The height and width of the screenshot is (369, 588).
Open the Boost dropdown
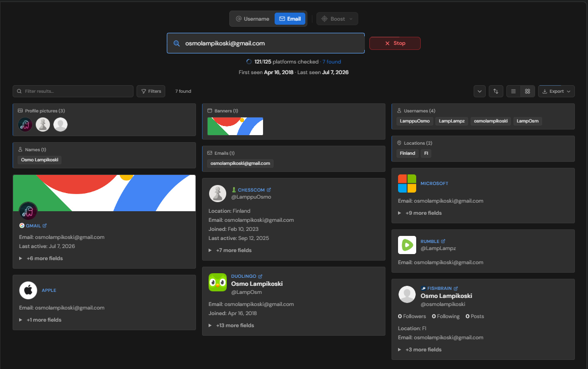337,19
